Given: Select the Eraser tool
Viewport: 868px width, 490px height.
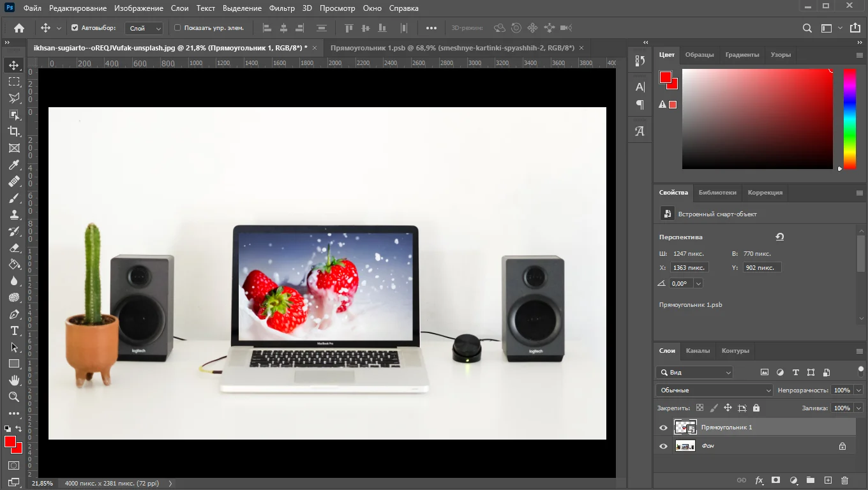Looking at the screenshot, I should coord(14,248).
